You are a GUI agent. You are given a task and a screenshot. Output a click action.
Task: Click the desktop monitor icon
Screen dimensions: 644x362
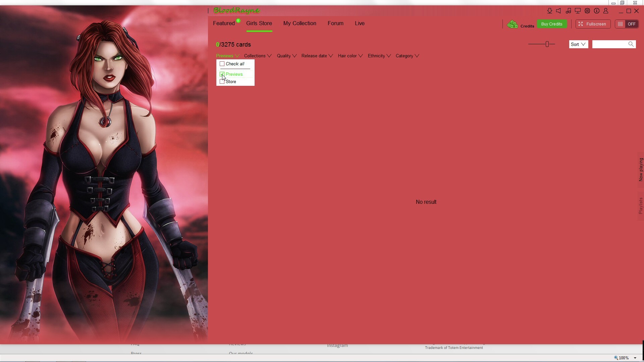click(x=578, y=11)
